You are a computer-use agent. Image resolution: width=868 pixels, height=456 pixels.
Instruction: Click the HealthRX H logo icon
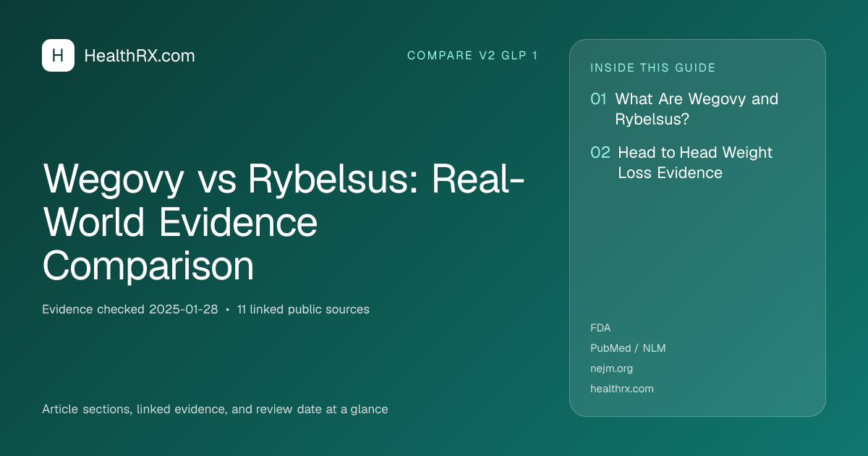coord(58,56)
